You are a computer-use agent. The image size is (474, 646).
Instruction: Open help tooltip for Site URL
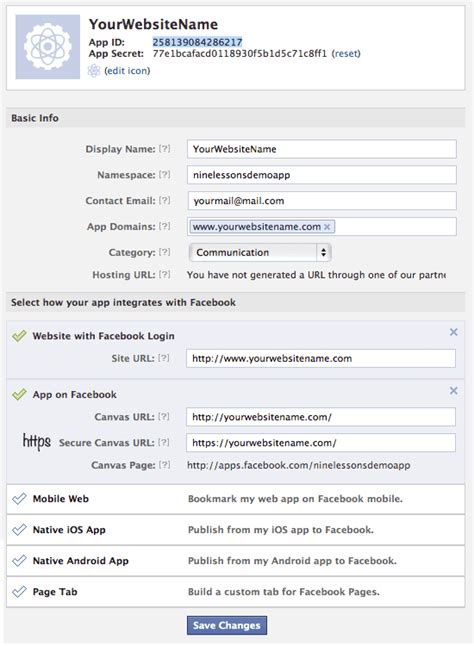[x=163, y=358]
